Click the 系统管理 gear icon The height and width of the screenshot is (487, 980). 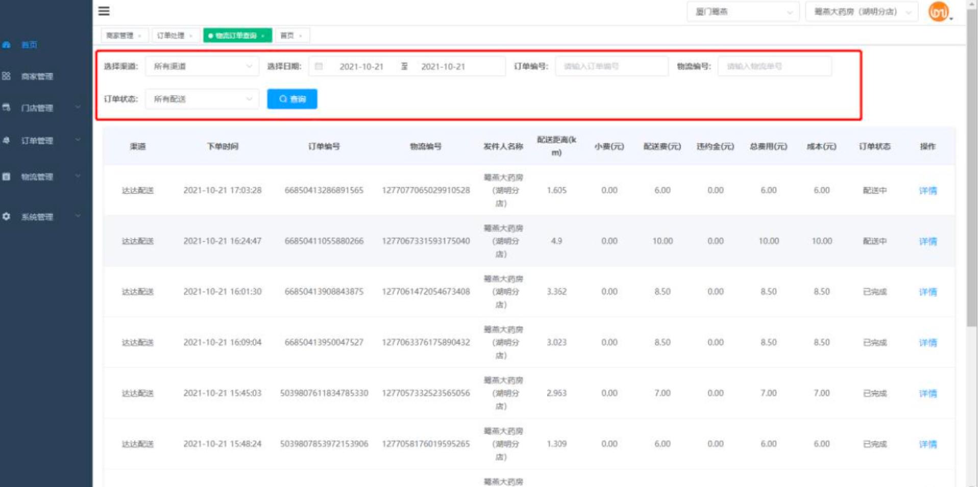click(x=7, y=216)
